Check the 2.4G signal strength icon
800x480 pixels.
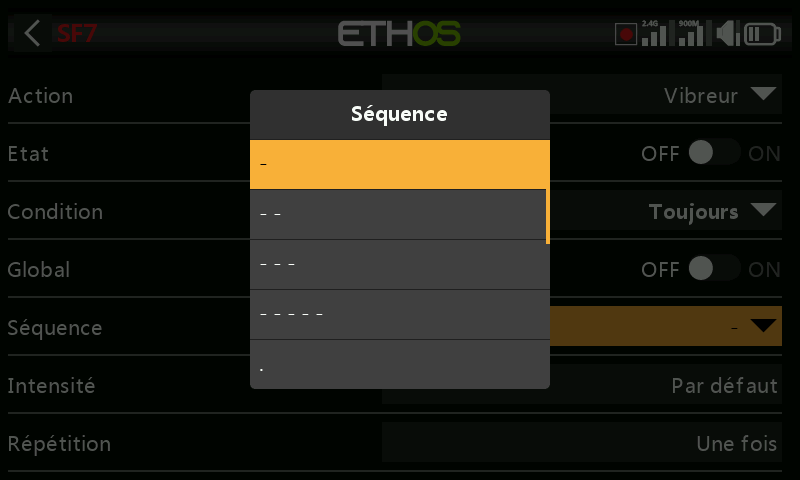pos(654,34)
